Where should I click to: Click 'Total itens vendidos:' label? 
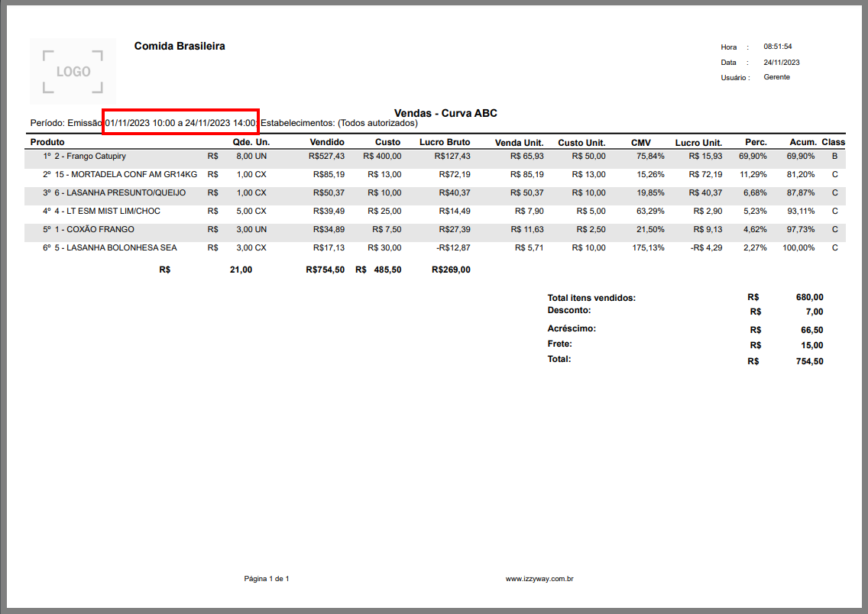591,298
